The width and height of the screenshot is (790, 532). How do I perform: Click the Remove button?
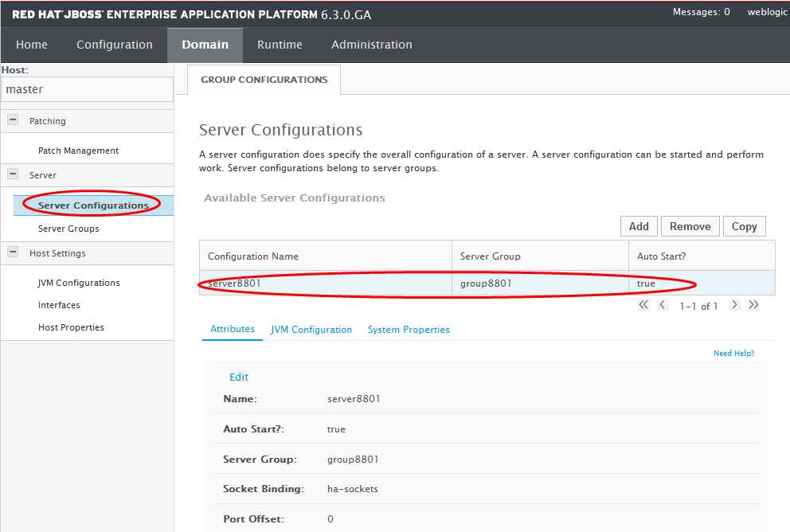point(690,226)
